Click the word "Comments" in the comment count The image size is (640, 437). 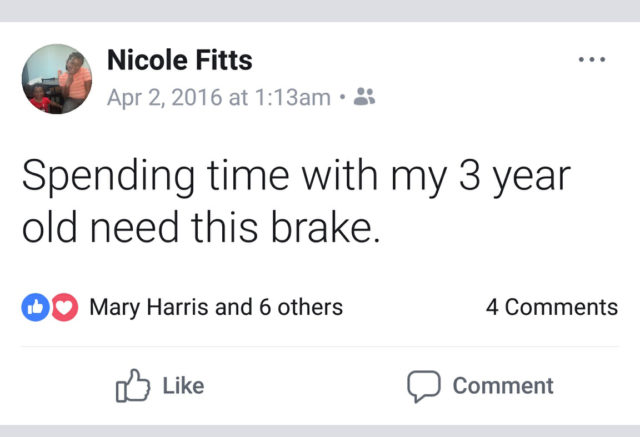[562, 307]
